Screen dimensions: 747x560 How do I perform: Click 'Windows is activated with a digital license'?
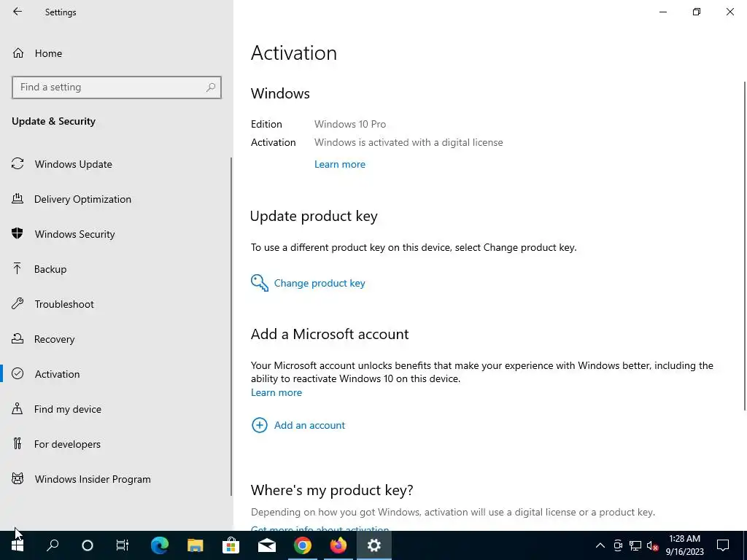(x=409, y=142)
